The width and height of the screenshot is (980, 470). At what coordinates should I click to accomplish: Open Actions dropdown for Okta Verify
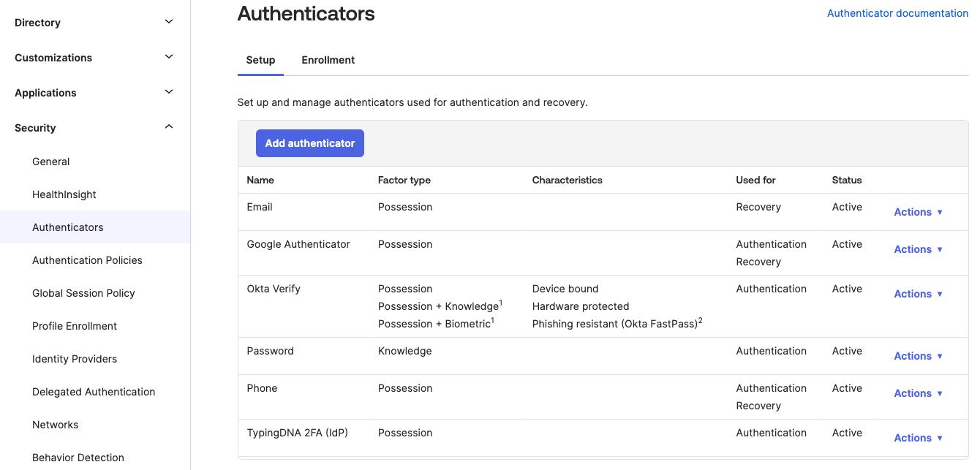tap(919, 294)
